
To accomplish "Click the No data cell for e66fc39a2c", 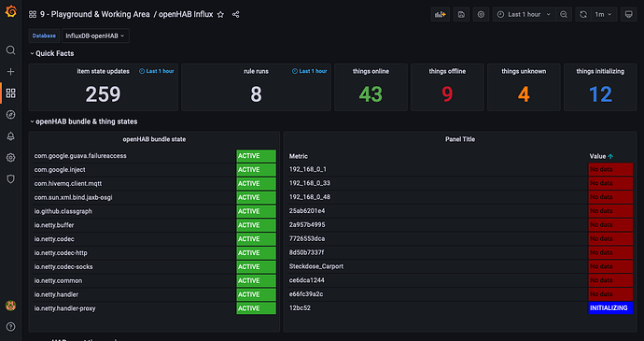I will click(x=610, y=294).
